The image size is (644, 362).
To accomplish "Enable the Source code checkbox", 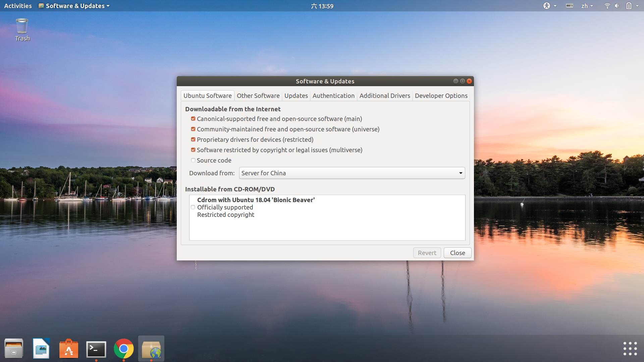I will point(193,160).
